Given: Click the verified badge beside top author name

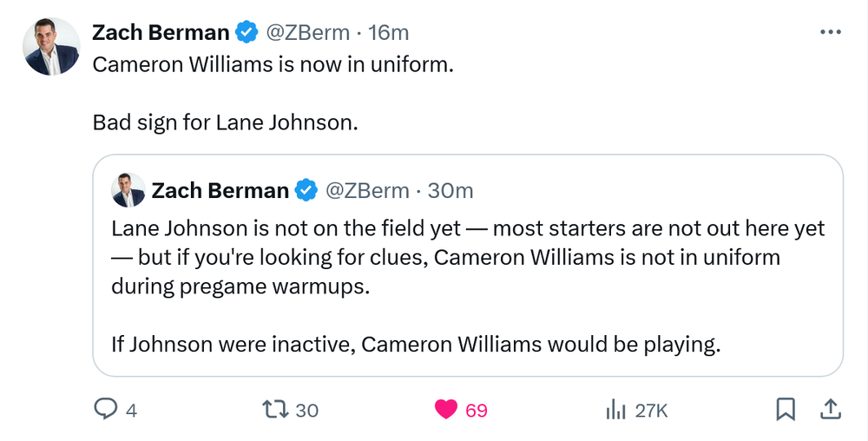Looking at the screenshot, I should click(x=247, y=33).
